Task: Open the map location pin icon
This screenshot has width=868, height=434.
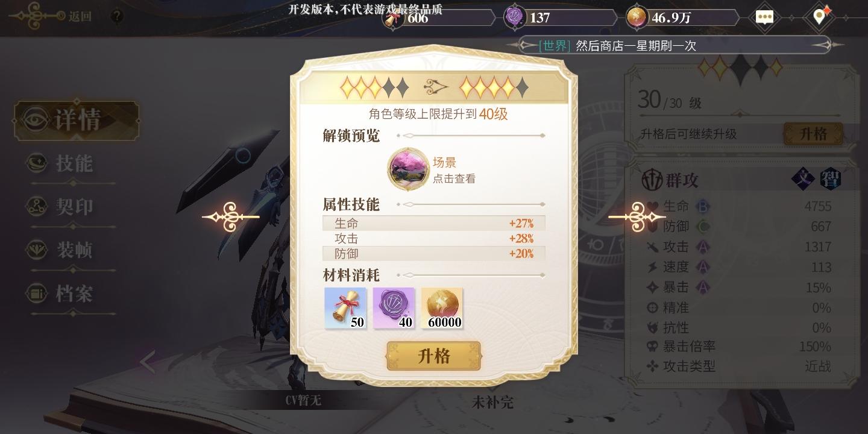Action: (x=819, y=16)
